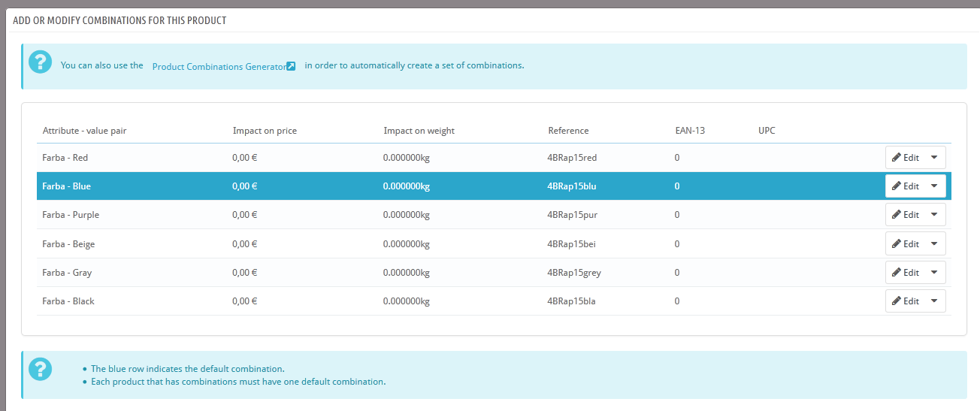980x411 pixels.
Task: Select the 'Farba - Black' cell
Action: point(68,301)
